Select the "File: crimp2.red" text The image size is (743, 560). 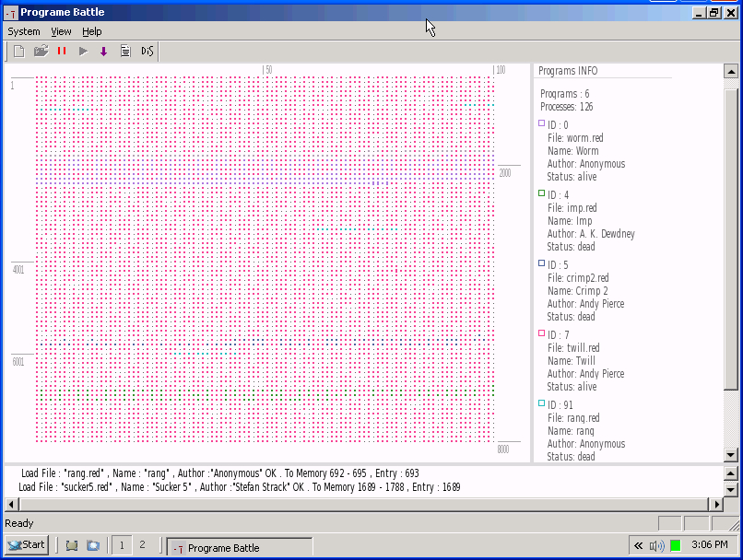pyautogui.click(x=578, y=278)
